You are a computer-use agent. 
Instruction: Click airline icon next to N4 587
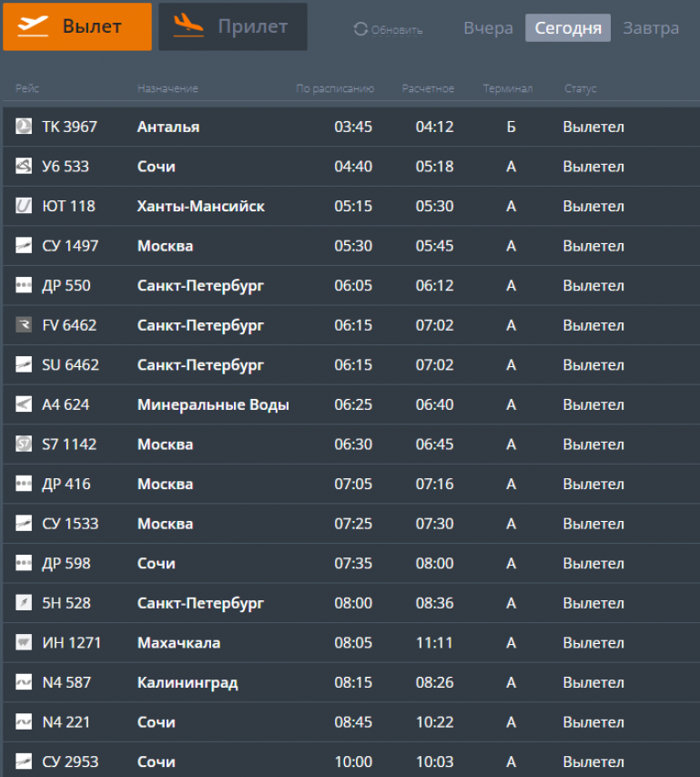coord(24,681)
